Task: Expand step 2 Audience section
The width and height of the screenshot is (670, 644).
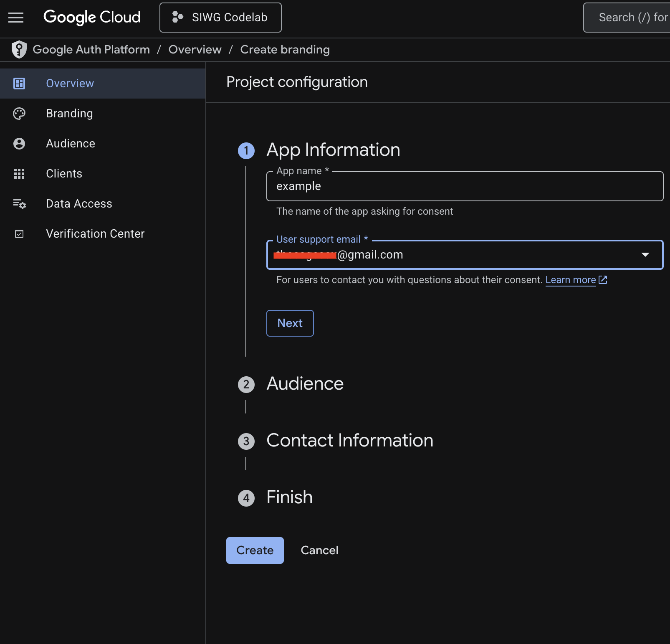Action: pos(305,383)
